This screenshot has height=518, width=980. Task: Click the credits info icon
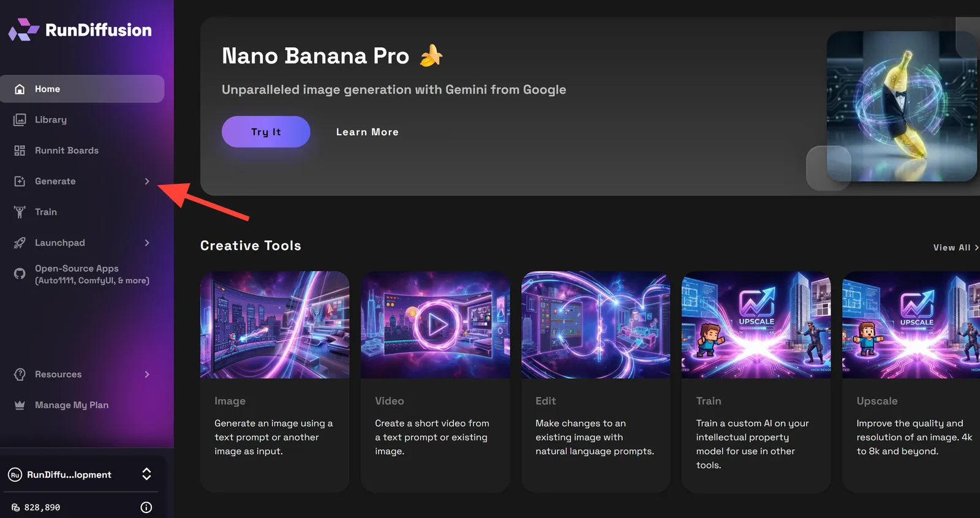tap(146, 507)
